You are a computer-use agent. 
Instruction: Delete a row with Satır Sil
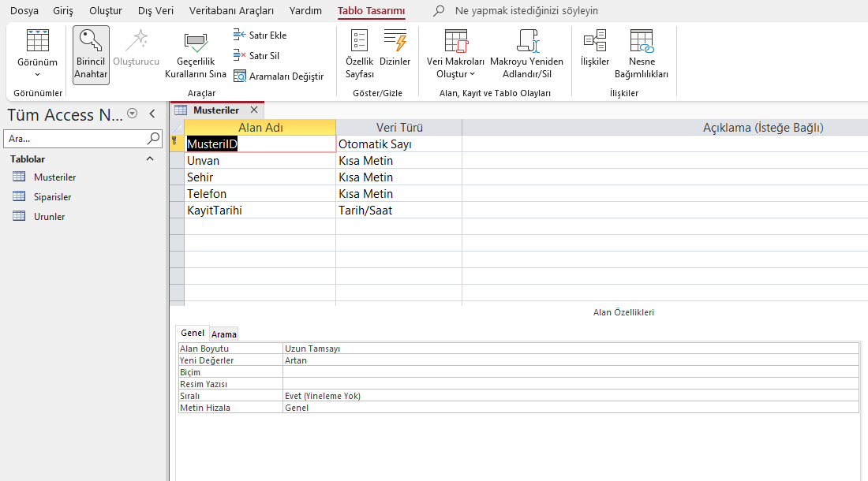(x=256, y=55)
